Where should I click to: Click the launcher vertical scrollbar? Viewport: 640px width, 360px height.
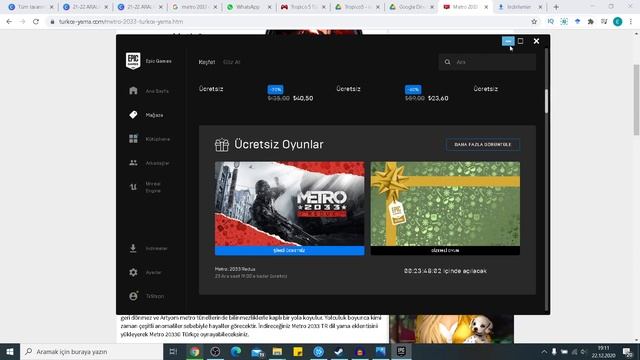pyautogui.click(x=547, y=101)
